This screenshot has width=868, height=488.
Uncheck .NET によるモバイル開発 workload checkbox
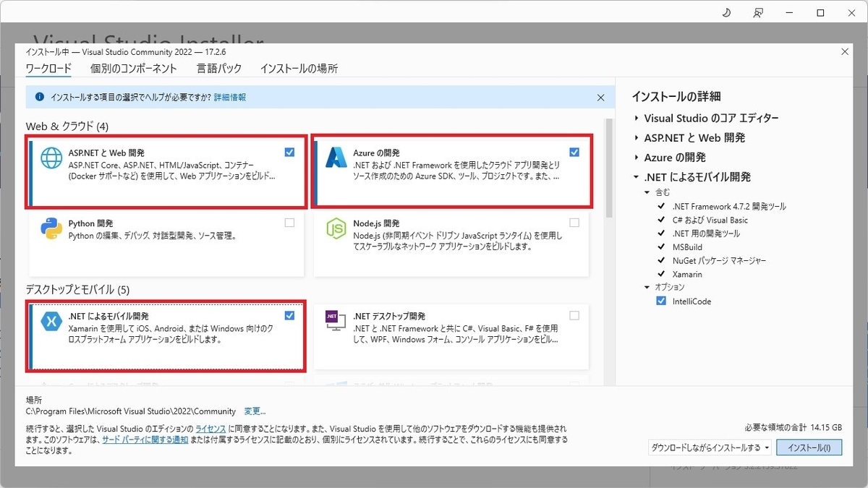[289, 315]
